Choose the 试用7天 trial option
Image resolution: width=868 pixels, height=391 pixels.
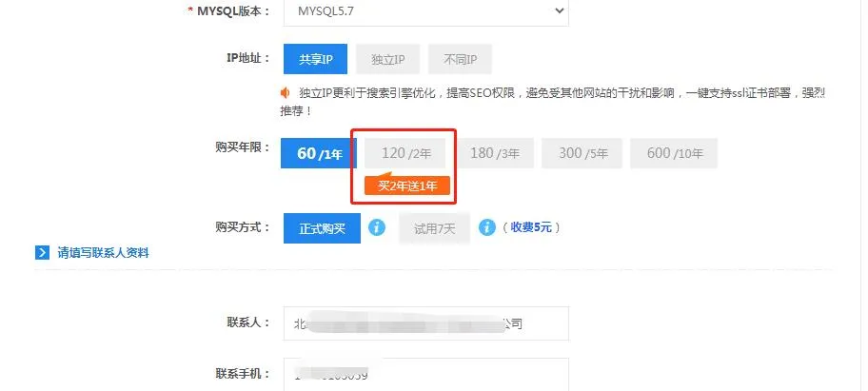click(435, 228)
